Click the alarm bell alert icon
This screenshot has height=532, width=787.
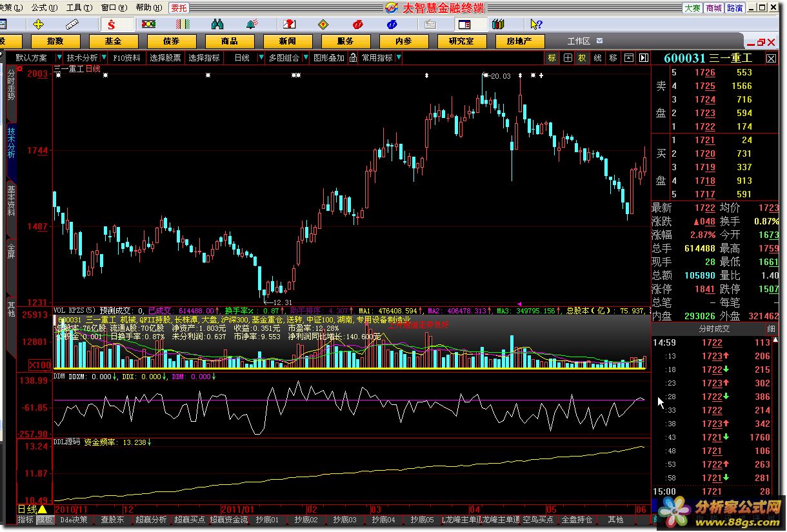(252, 25)
